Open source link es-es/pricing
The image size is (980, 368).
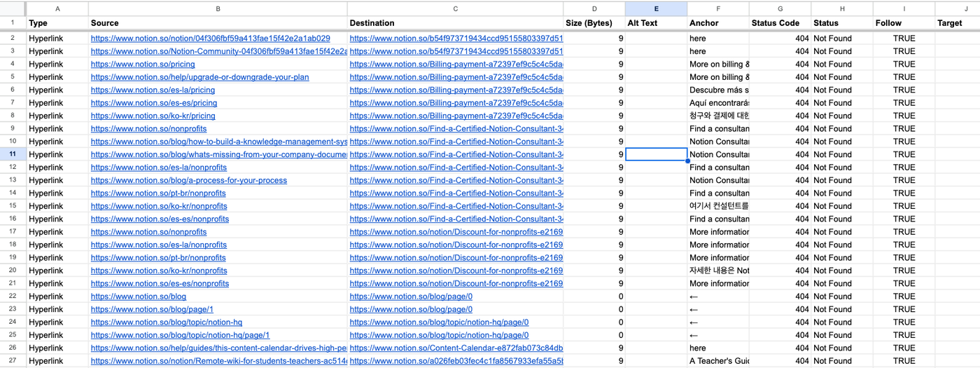pyautogui.click(x=154, y=103)
